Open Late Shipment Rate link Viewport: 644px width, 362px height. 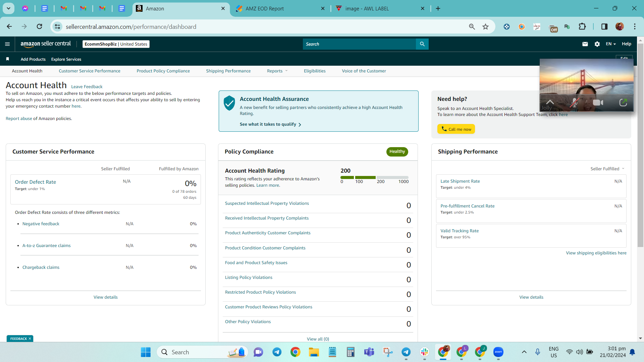click(x=460, y=181)
